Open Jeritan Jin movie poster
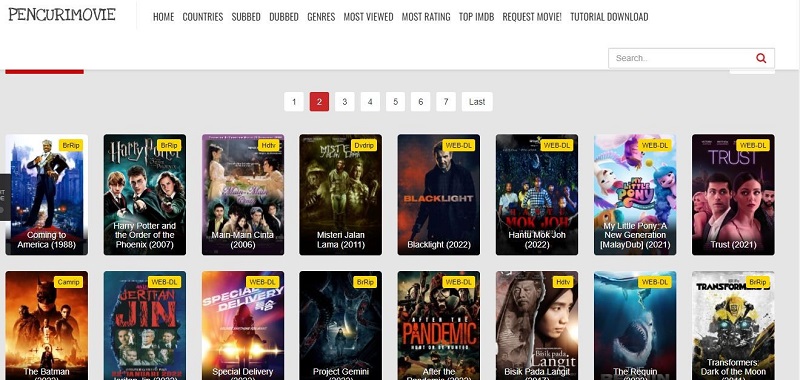The image size is (800, 380). coord(145,325)
